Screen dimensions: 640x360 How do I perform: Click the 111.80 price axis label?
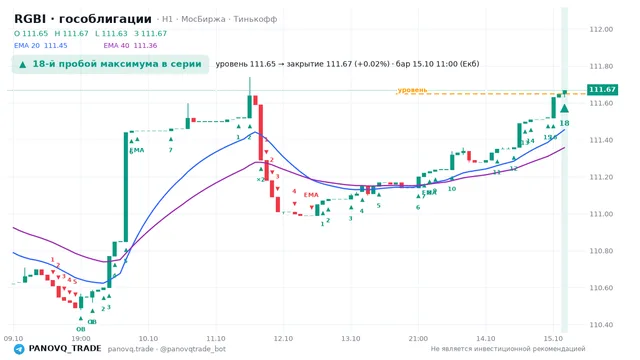point(601,66)
